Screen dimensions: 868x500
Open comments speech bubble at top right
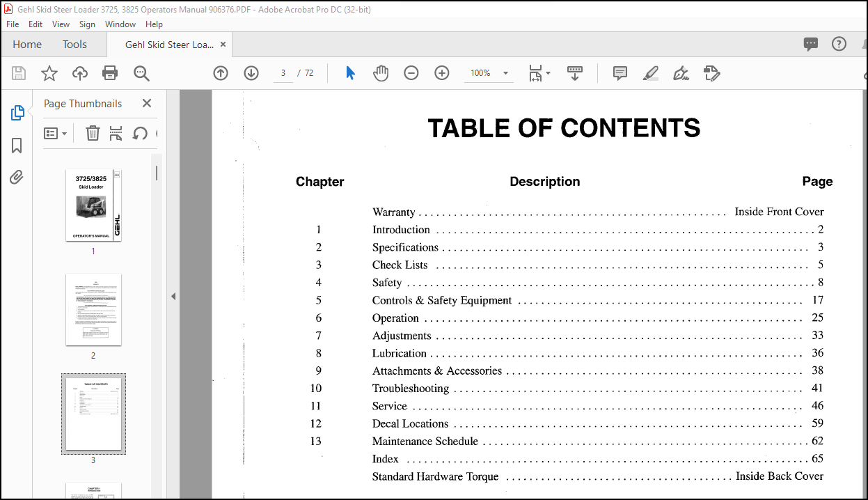811,45
